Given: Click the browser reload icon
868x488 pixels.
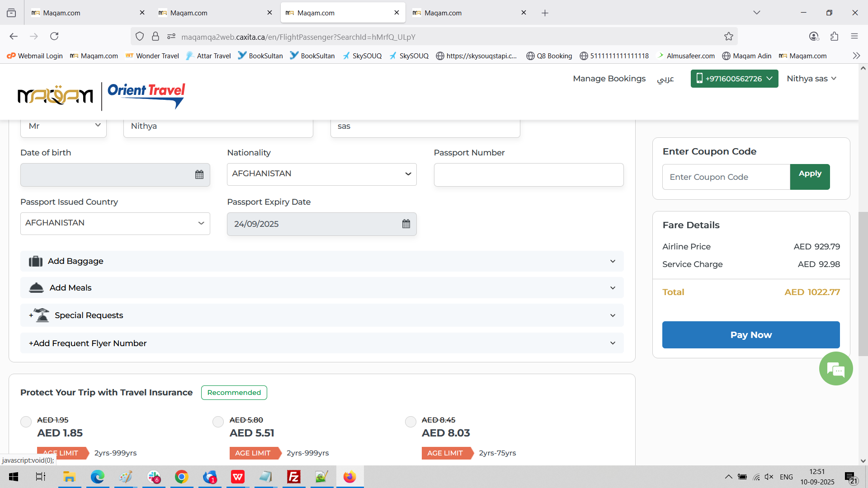Looking at the screenshot, I should 54,36.
